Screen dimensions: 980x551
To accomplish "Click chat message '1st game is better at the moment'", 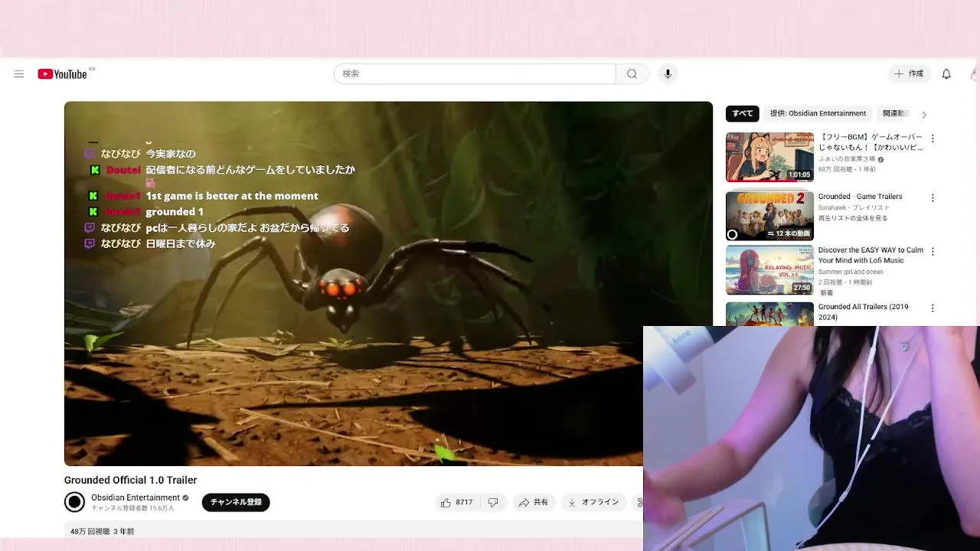I will click(x=232, y=196).
